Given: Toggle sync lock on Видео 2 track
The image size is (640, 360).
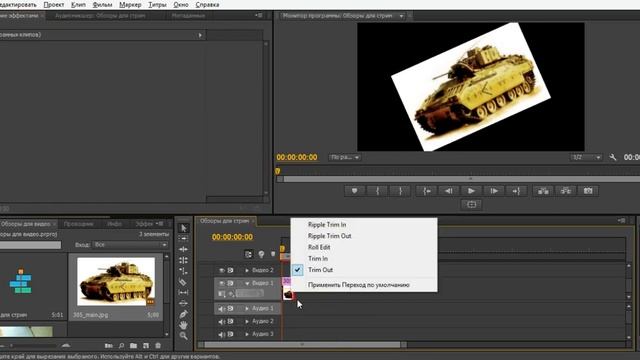Looking at the screenshot, I should (x=231, y=270).
